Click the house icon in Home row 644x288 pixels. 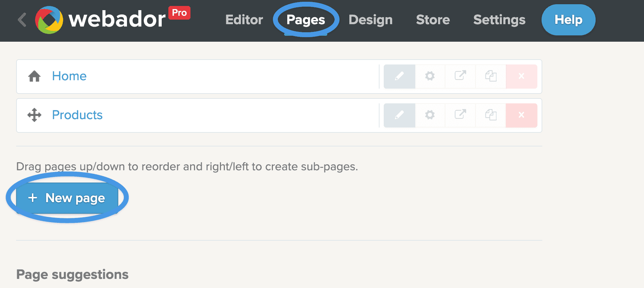pos(34,76)
